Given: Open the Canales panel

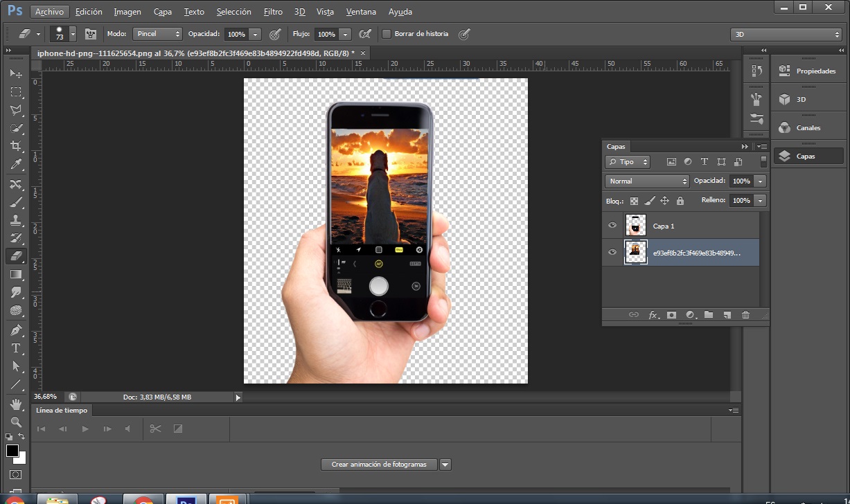Looking at the screenshot, I should [807, 128].
